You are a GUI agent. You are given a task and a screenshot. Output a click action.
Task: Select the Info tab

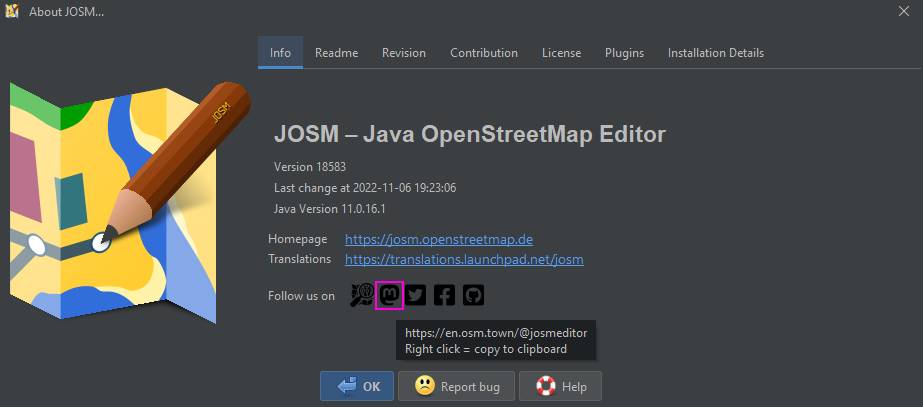point(280,52)
